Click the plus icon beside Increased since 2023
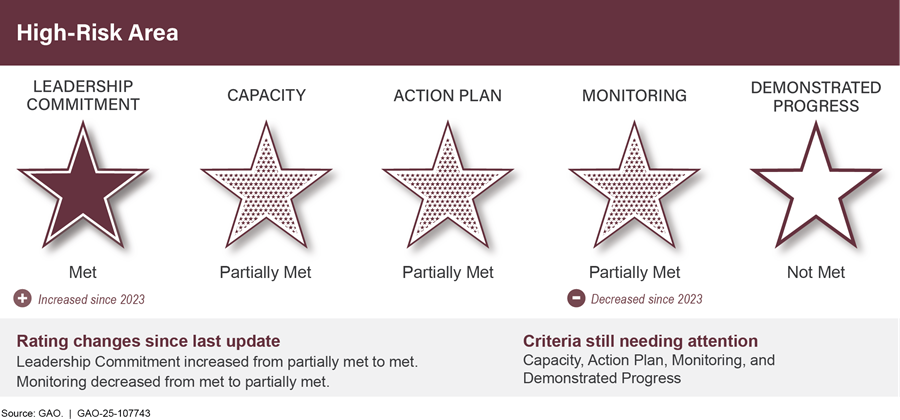This screenshot has width=900, height=420. click(22, 299)
